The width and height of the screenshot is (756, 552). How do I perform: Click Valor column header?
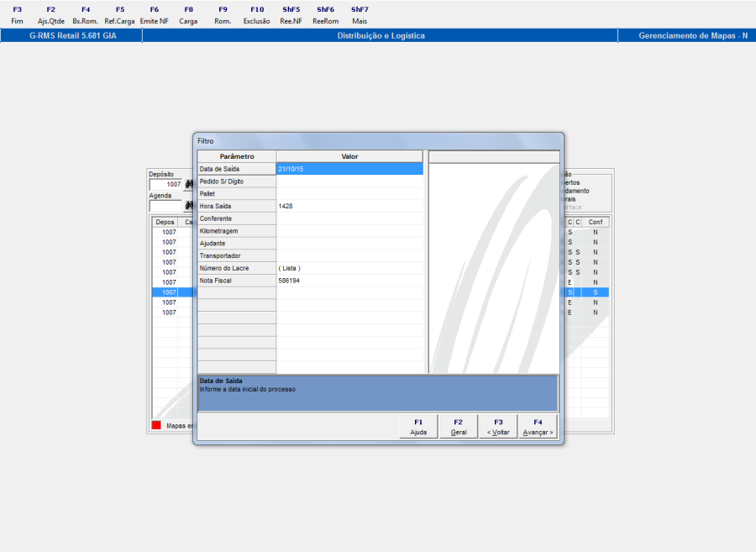pyautogui.click(x=349, y=156)
